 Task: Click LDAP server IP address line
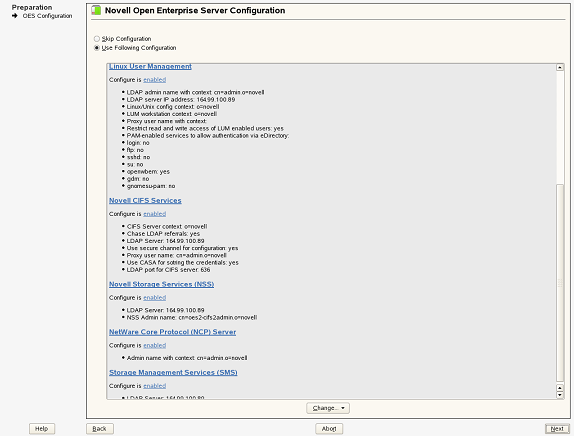pyautogui.click(x=181, y=100)
